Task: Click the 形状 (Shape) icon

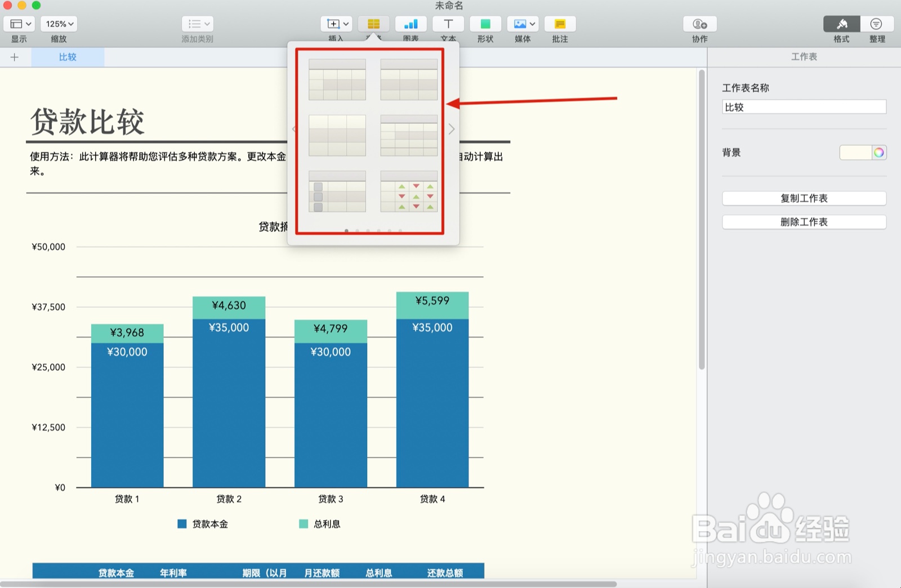Action: click(x=485, y=24)
